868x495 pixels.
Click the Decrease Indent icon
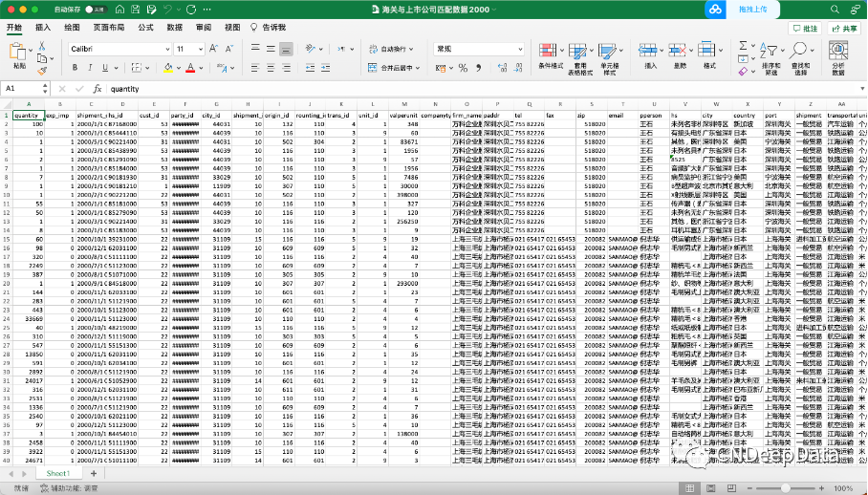pos(310,68)
